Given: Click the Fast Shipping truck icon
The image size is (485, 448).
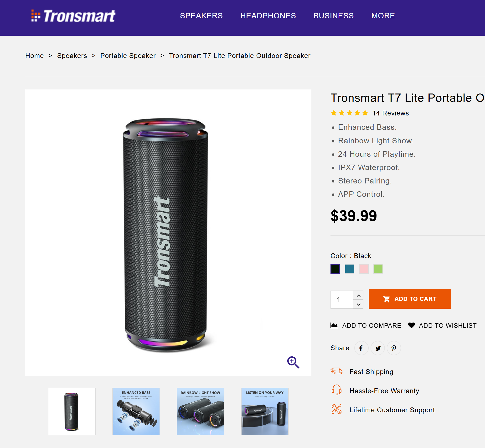Looking at the screenshot, I should tap(337, 371).
